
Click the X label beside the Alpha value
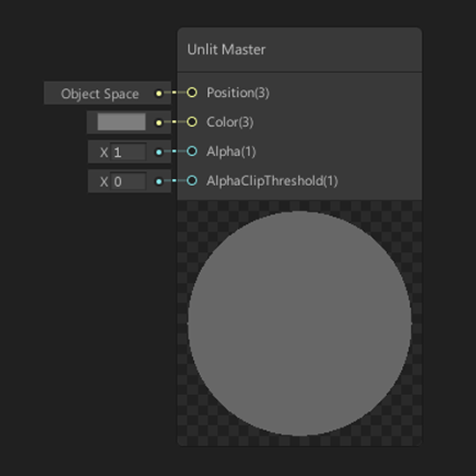click(x=104, y=152)
